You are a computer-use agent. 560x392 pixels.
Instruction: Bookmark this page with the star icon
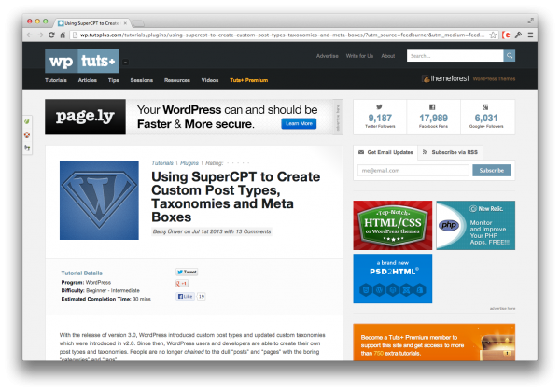[493, 35]
